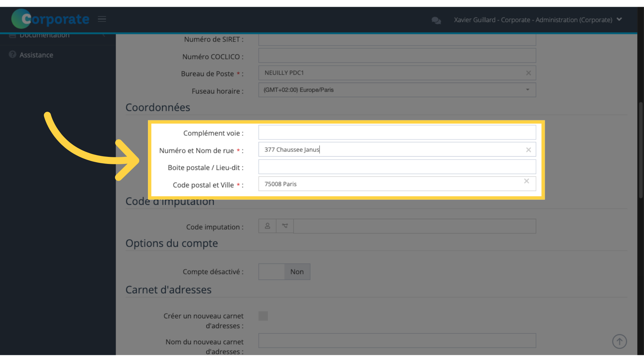Clear the Numéro et Nom de rue field
Image resolution: width=644 pixels, height=362 pixels.
tap(528, 150)
